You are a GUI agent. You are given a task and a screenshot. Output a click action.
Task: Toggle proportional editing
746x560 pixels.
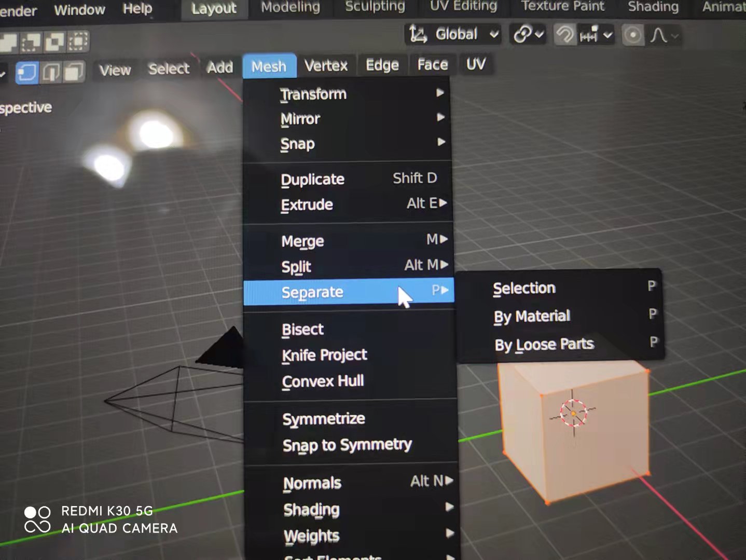(x=633, y=35)
